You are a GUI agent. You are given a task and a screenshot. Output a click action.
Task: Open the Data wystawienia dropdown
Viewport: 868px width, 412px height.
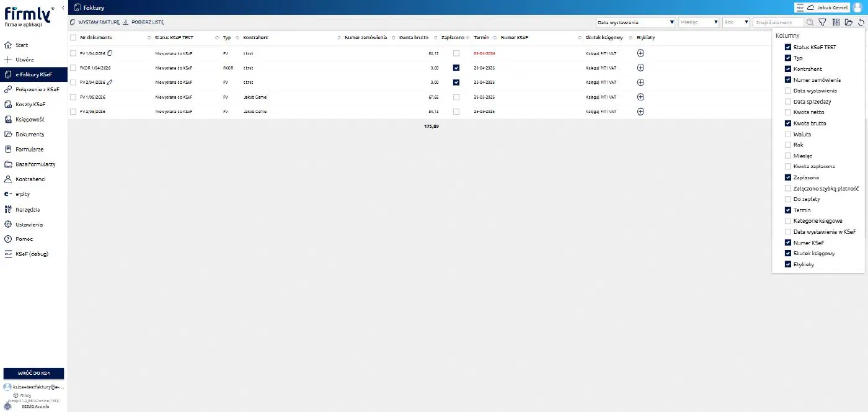tap(635, 22)
